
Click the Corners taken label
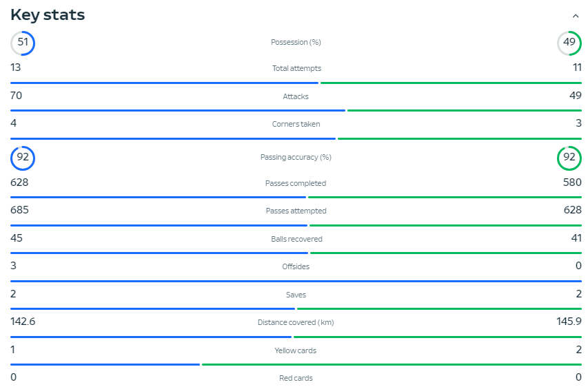pyautogui.click(x=296, y=125)
